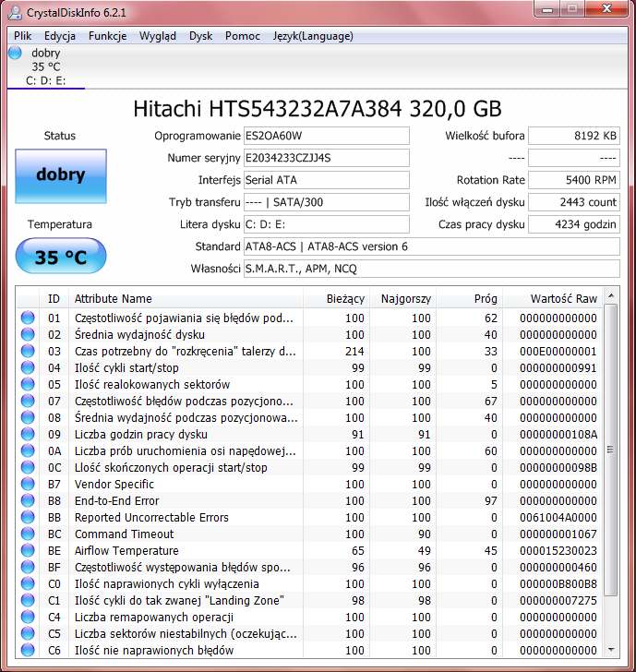Click the status orb for attribute 0C
This screenshot has height=672, width=636.
(28, 467)
